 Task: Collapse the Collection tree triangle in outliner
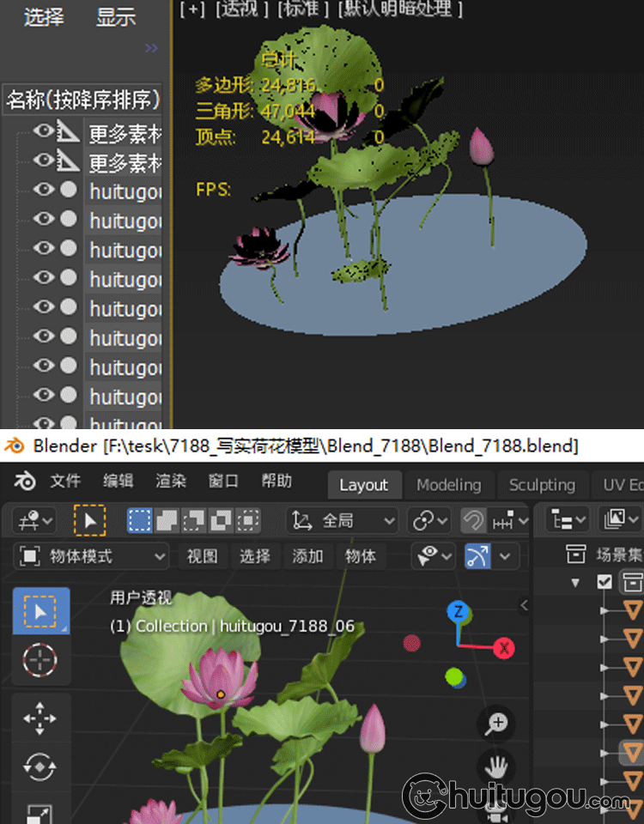pos(575,582)
